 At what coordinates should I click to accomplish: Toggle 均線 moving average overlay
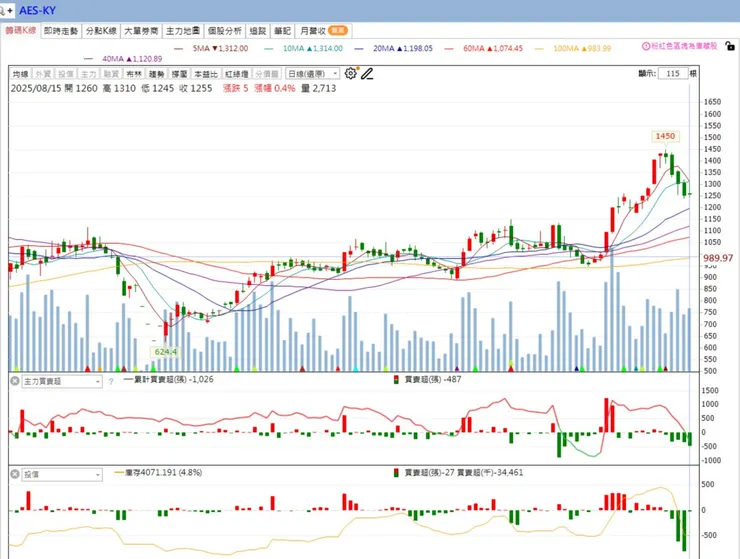pyautogui.click(x=21, y=74)
